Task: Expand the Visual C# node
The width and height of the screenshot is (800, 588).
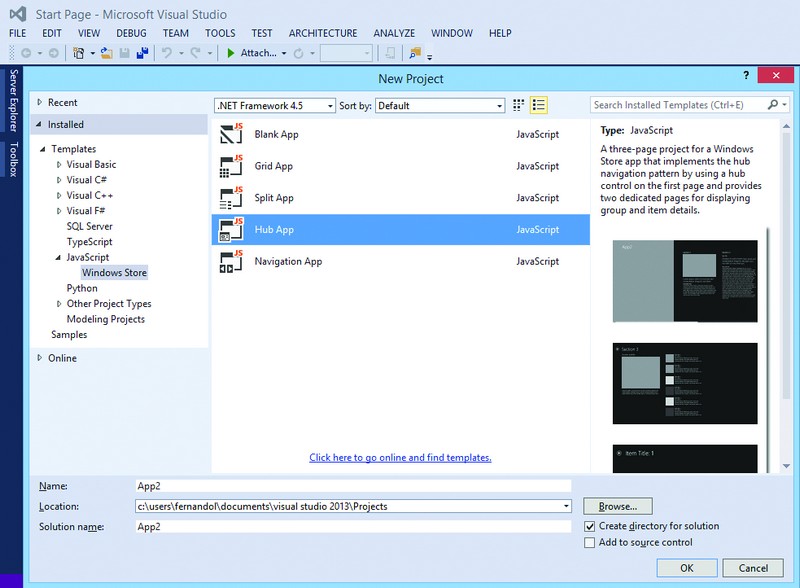Action: point(59,180)
